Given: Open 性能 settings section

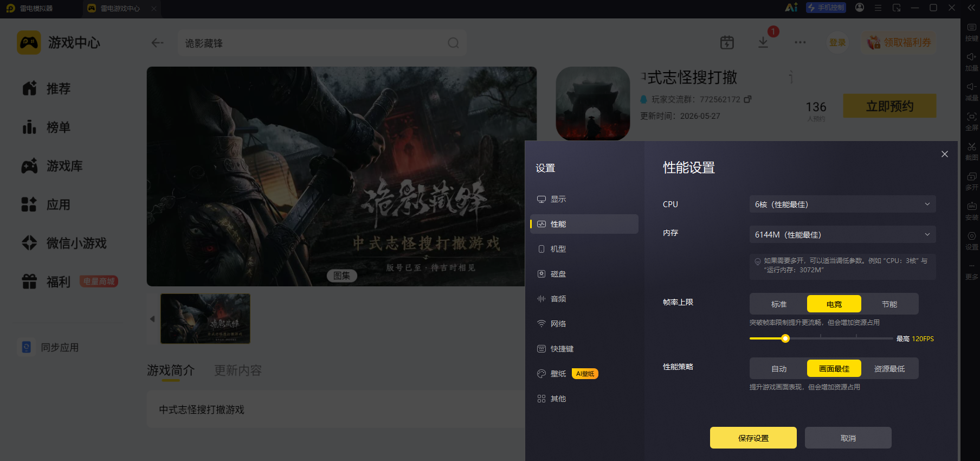Looking at the screenshot, I should [584, 224].
